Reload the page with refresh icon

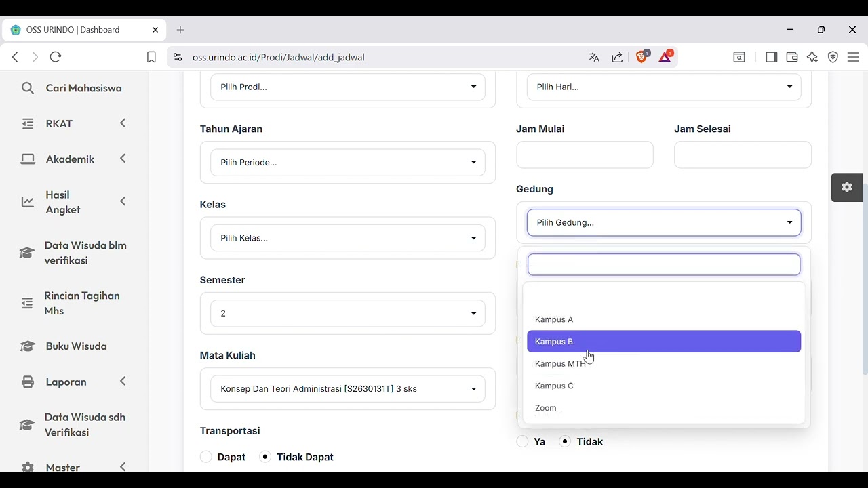56,57
